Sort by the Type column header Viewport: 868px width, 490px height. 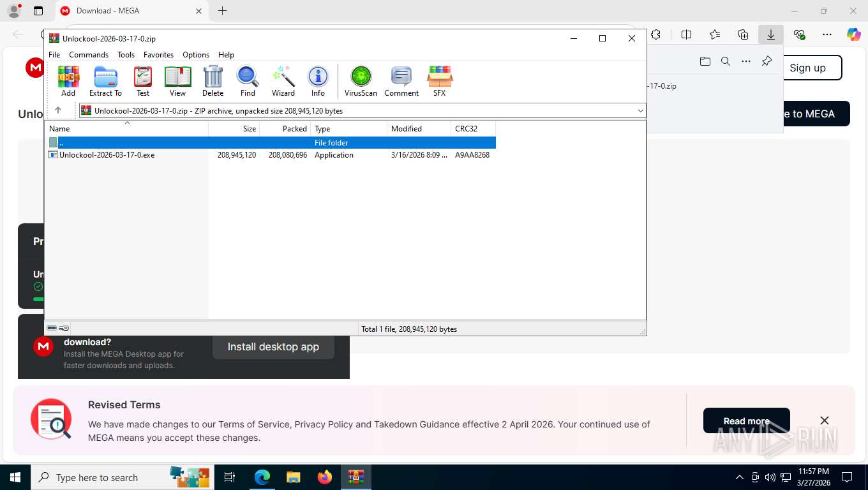click(x=348, y=129)
